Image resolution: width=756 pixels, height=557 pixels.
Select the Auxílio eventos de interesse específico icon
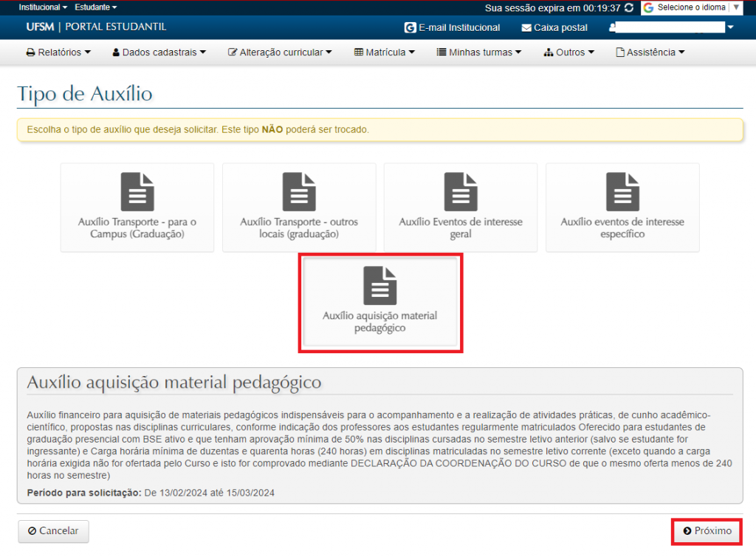click(x=622, y=192)
